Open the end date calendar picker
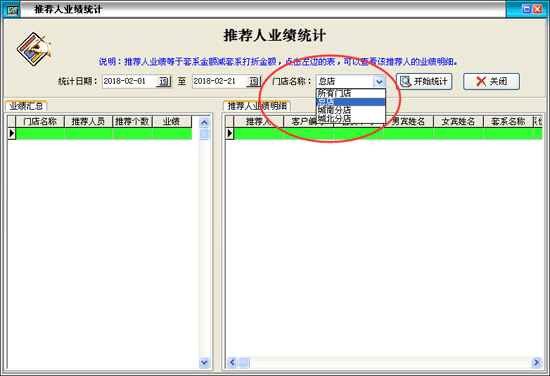Screen dimensions: 550x376 [254, 82]
